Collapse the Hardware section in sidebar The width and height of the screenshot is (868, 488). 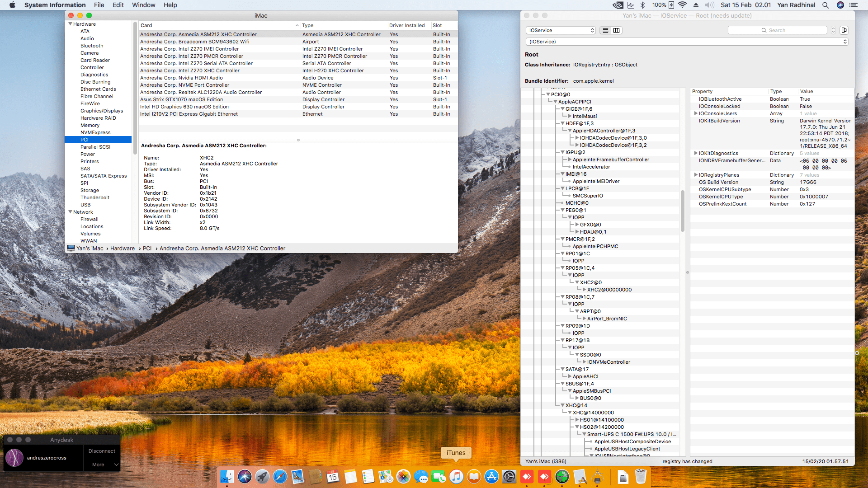(71, 24)
